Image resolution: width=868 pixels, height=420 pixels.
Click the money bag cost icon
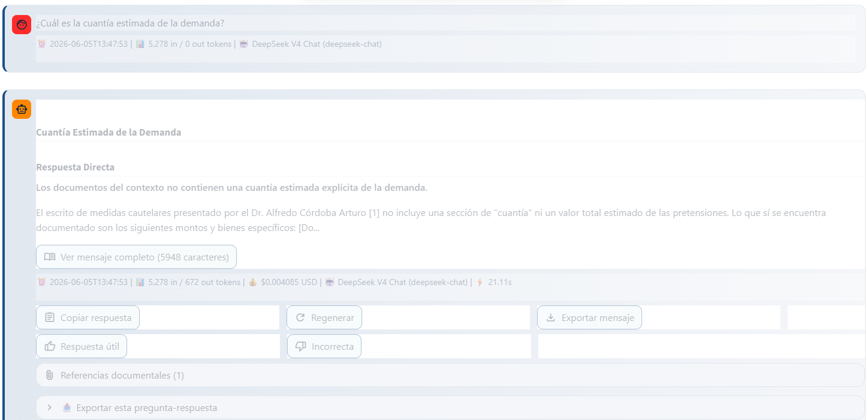click(253, 282)
